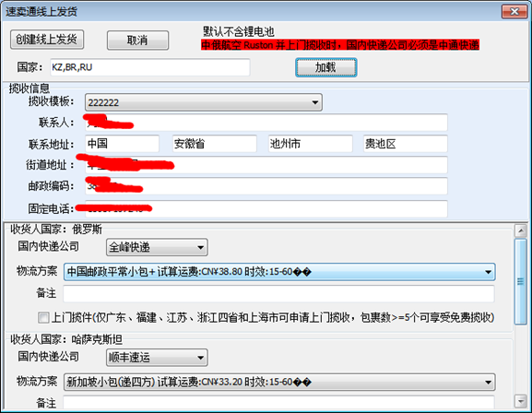Focus the 备注 field under 俄罗斯
This screenshot has height=413, width=532.
[x=278, y=293]
